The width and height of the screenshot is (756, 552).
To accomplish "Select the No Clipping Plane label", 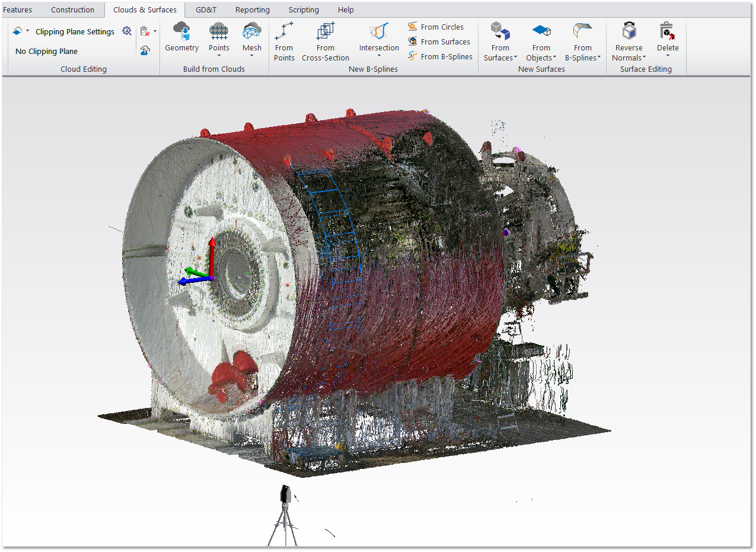I will click(46, 51).
